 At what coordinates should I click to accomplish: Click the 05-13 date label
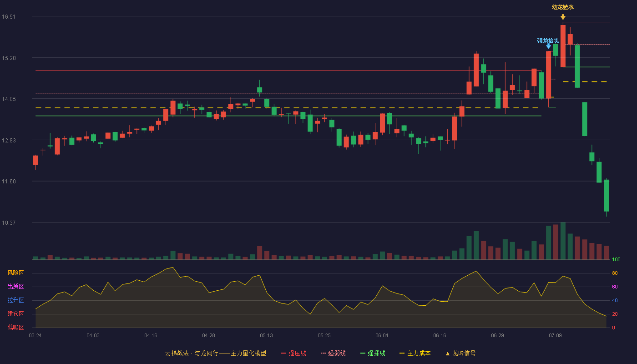click(x=266, y=335)
